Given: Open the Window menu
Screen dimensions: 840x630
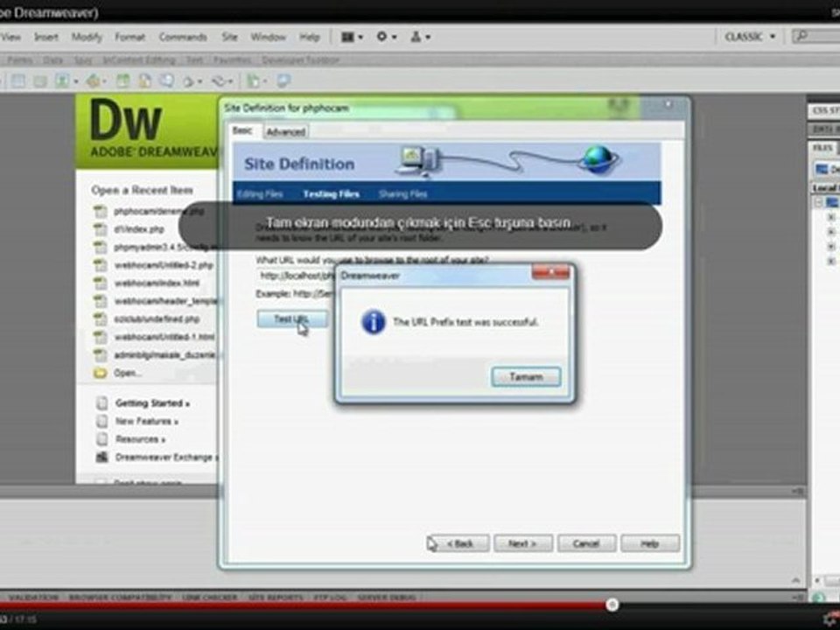Looking at the screenshot, I should click(x=268, y=37).
